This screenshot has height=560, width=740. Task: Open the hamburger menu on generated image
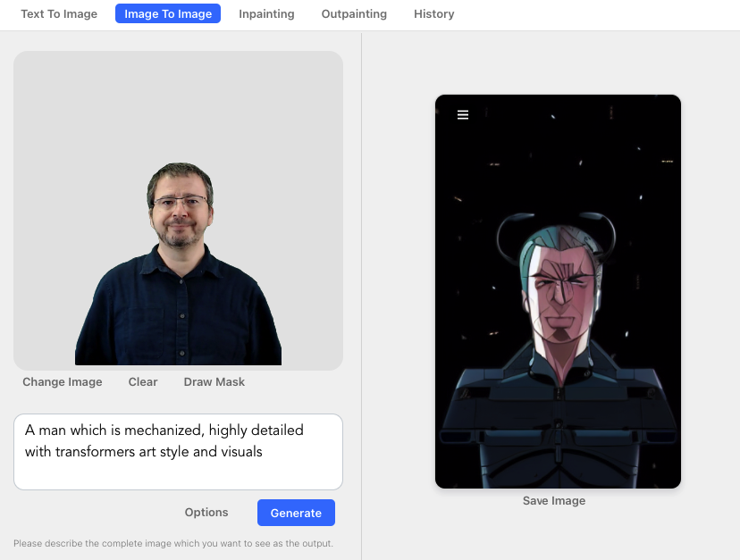coord(463,115)
